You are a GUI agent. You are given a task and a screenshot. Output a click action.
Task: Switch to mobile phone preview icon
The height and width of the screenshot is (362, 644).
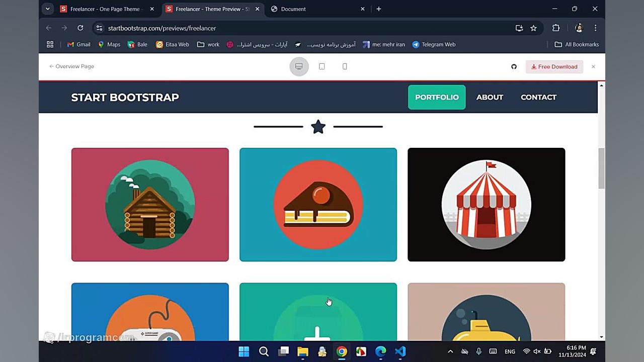coord(345,66)
